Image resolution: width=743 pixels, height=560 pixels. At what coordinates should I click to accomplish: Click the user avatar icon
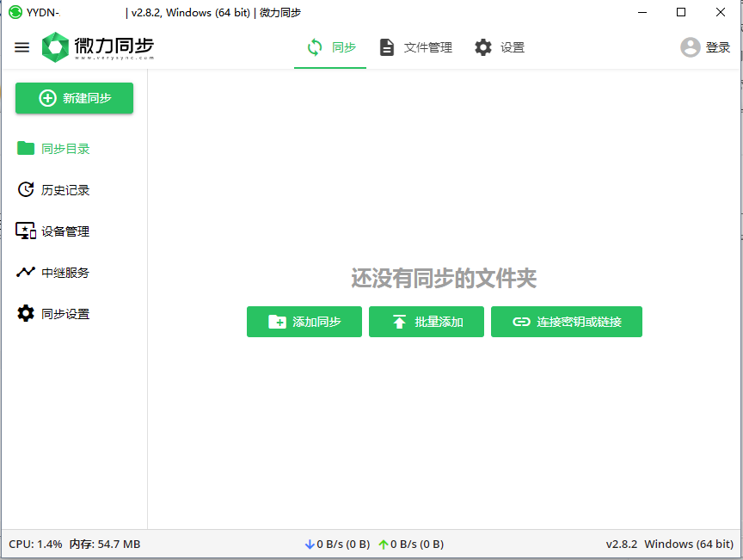pos(691,47)
